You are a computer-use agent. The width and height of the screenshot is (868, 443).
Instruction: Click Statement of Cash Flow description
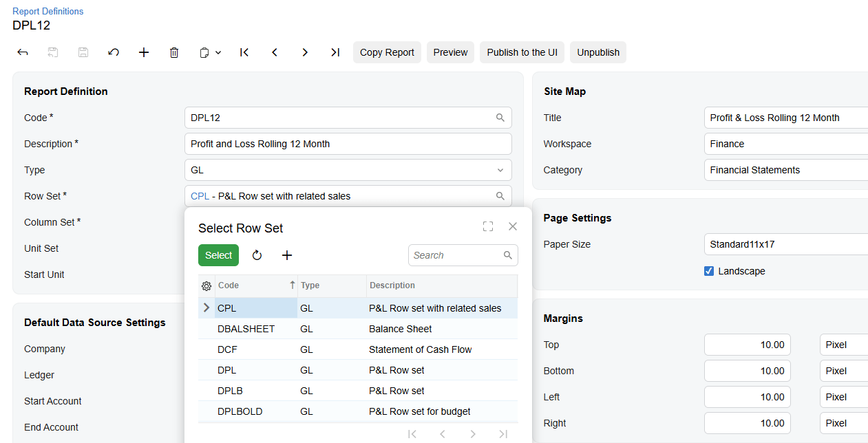point(442,349)
